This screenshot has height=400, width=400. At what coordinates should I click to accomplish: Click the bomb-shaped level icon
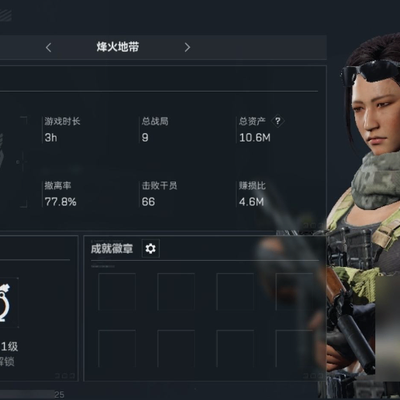point(5,303)
